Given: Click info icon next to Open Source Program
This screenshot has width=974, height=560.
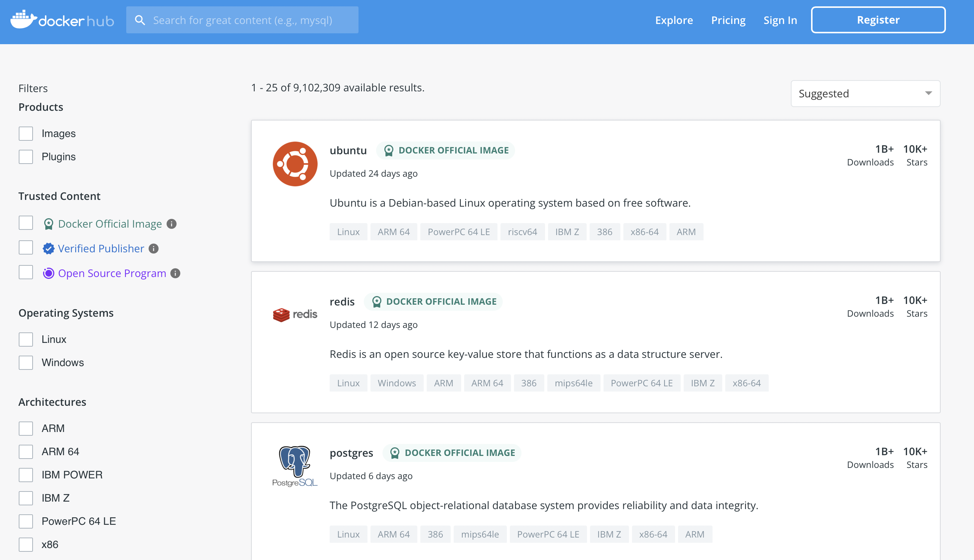Looking at the screenshot, I should tap(175, 273).
